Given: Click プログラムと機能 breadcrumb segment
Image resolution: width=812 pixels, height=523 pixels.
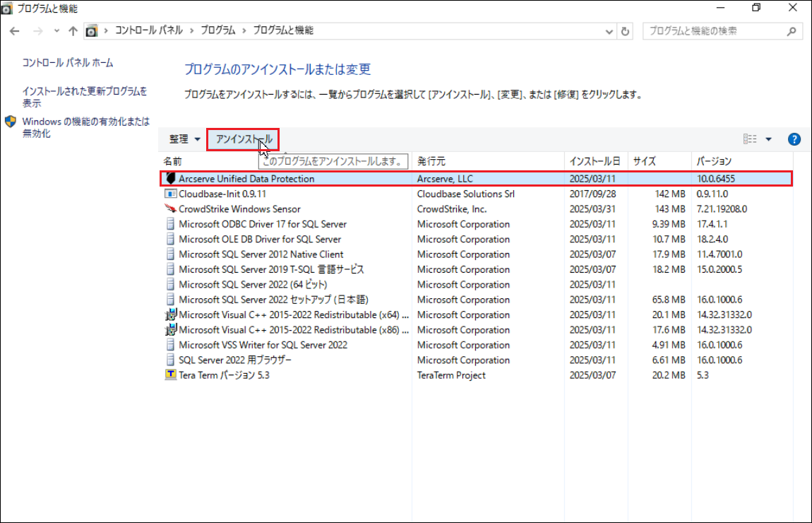Looking at the screenshot, I should click(x=282, y=30).
